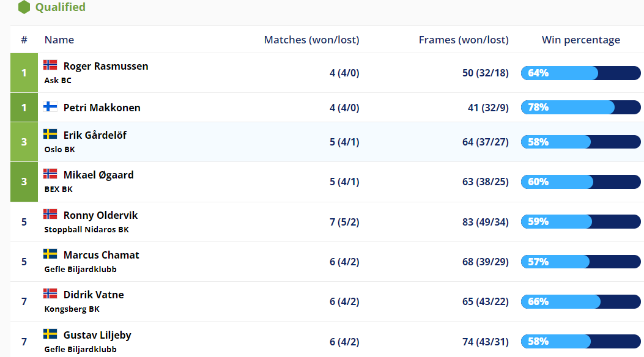The height and width of the screenshot is (357, 644).
Task: Click the Frames (won/lost) column header
Action: click(x=464, y=40)
